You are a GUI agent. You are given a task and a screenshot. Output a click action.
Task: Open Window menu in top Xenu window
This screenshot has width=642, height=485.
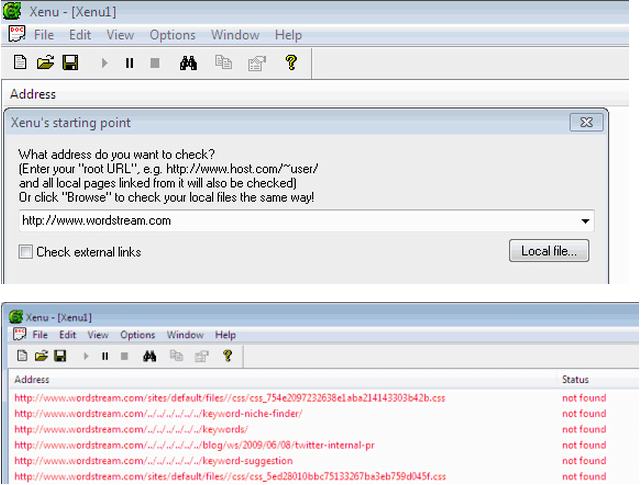click(x=235, y=35)
